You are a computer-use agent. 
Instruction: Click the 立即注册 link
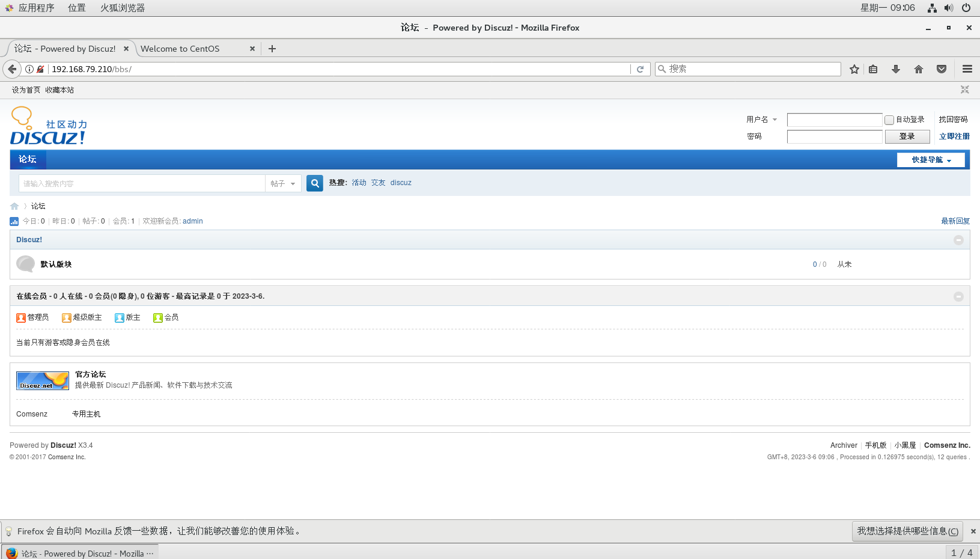coord(954,136)
